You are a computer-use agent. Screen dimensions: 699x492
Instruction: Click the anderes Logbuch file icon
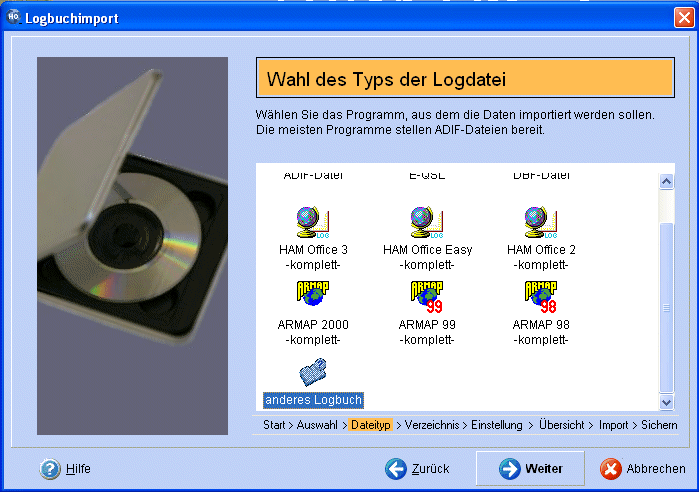click(x=313, y=372)
